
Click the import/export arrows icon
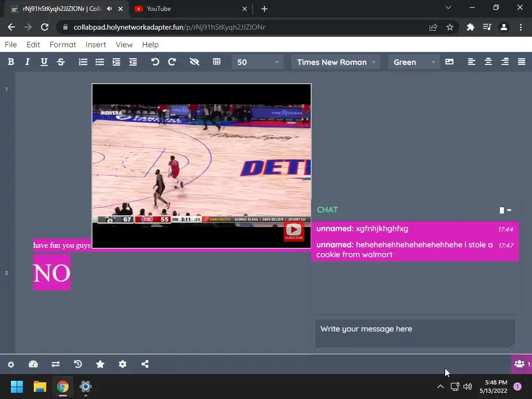click(x=56, y=364)
